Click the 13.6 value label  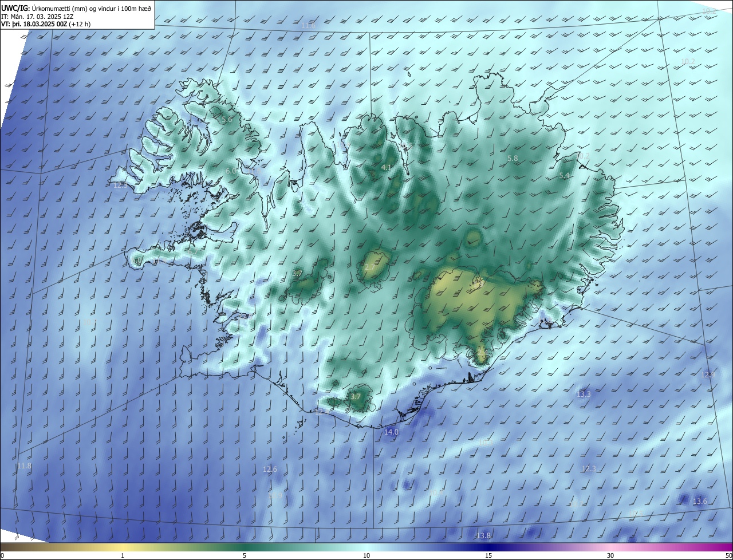pyautogui.click(x=700, y=501)
